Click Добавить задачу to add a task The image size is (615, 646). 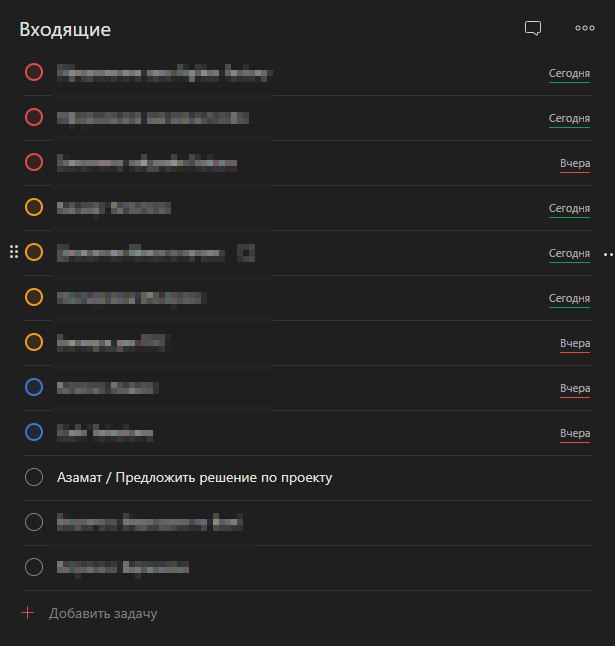coord(103,613)
